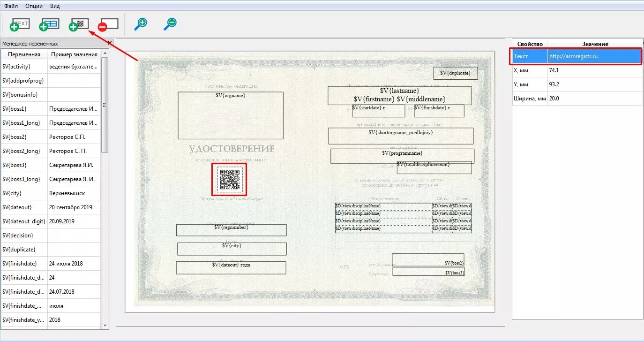The image size is (644, 342).
Task: Click the Значение column header
Action: (x=595, y=44)
